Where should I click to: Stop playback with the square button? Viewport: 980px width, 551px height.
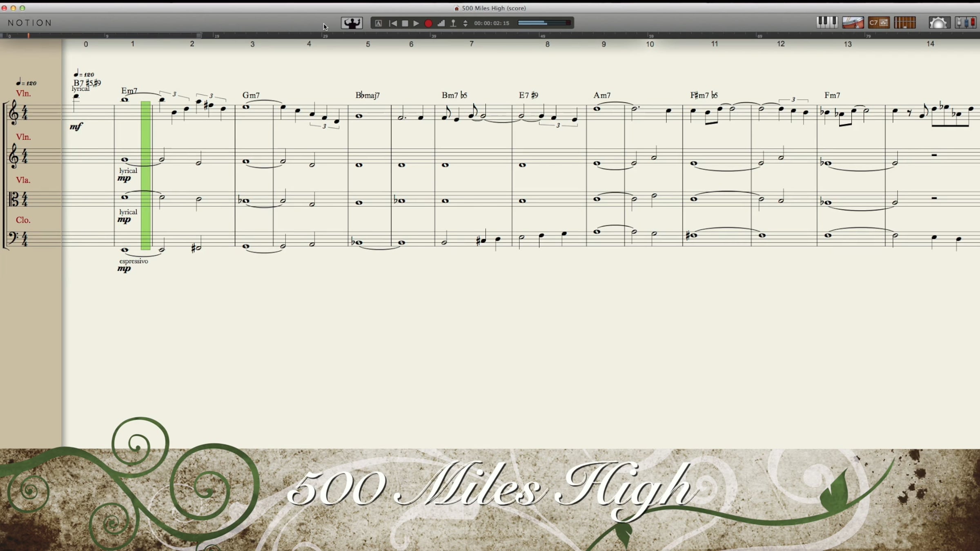click(405, 23)
